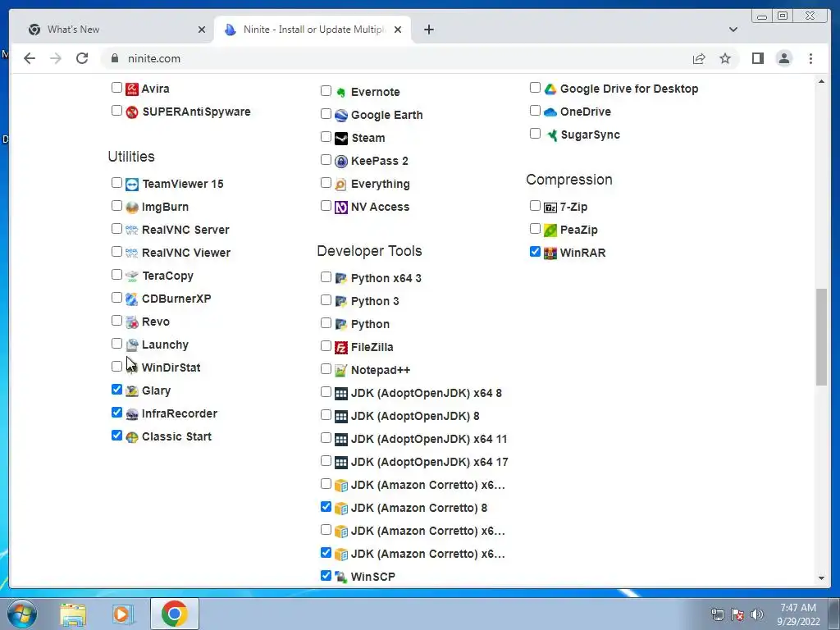Select the Ninite browser tab
Viewport: 840px width, 630px height.
313,30
